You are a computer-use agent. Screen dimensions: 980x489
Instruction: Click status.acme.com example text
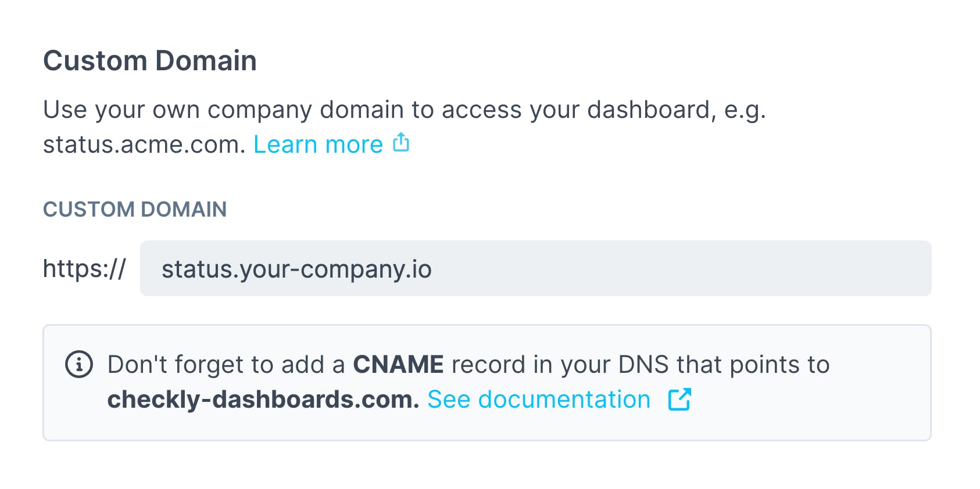(142, 145)
